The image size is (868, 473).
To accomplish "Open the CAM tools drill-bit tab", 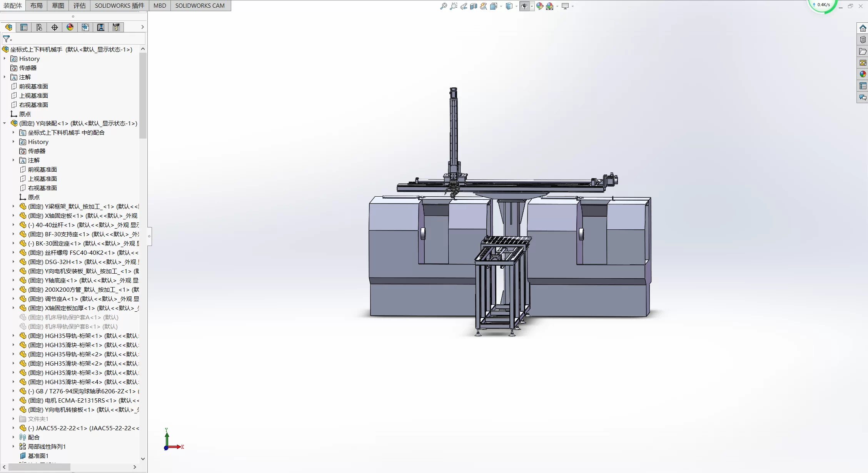I will pyautogui.click(x=116, y=27).
